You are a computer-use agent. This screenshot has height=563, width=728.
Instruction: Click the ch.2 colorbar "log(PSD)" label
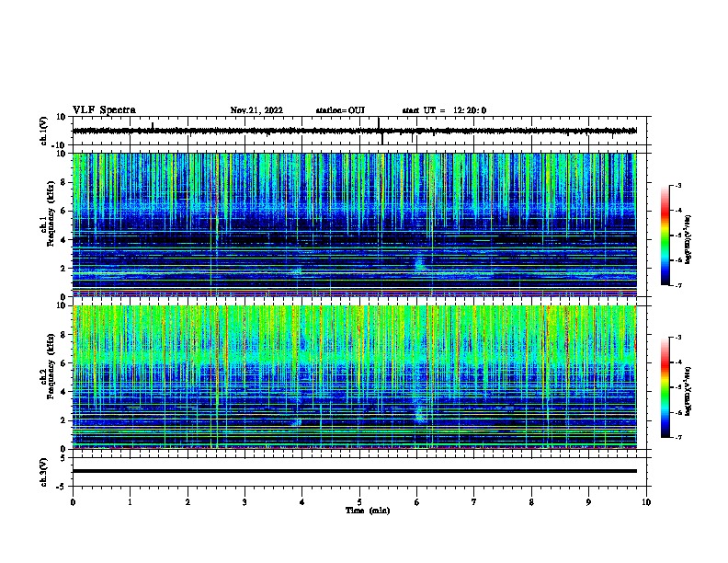(688, 391)
